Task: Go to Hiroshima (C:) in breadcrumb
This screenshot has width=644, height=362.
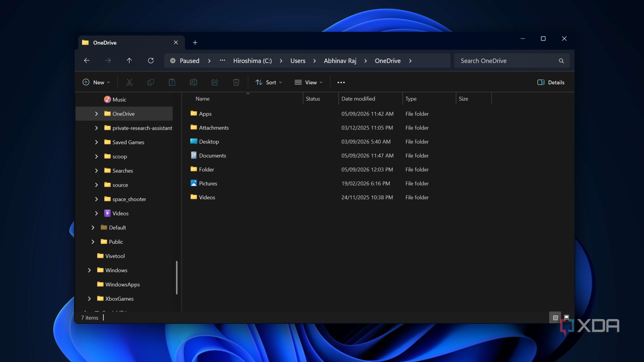Action: click(253, 61)
